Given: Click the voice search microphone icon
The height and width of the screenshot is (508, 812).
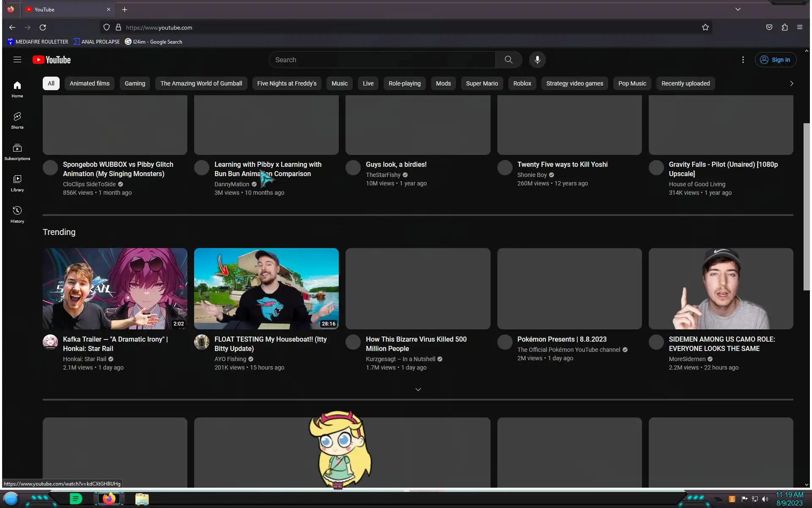Looking at the screenshot, I should click(537, 60).
